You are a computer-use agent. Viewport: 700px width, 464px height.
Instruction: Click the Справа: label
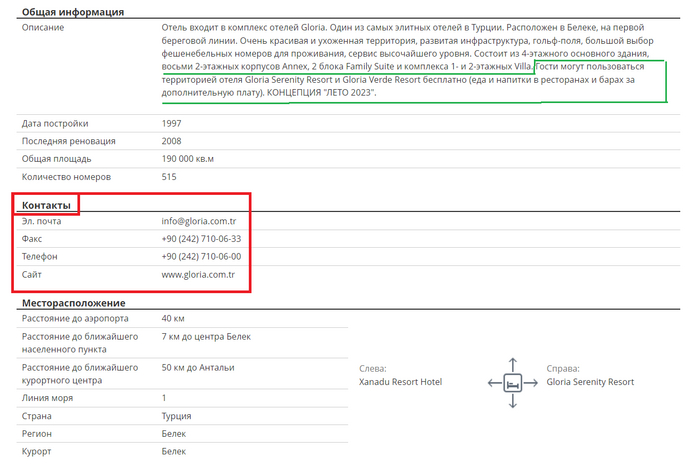pos(563,369)
